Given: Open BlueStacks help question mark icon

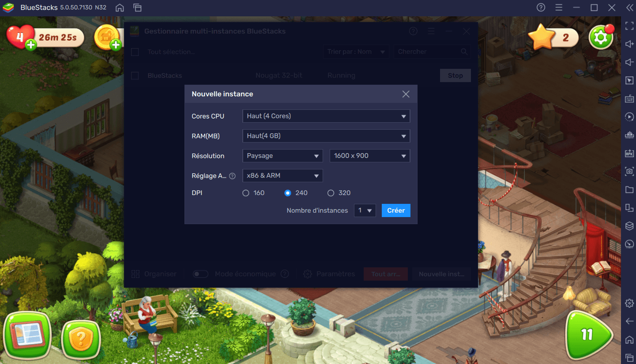Looking at the screenshot, I should 541,8.
